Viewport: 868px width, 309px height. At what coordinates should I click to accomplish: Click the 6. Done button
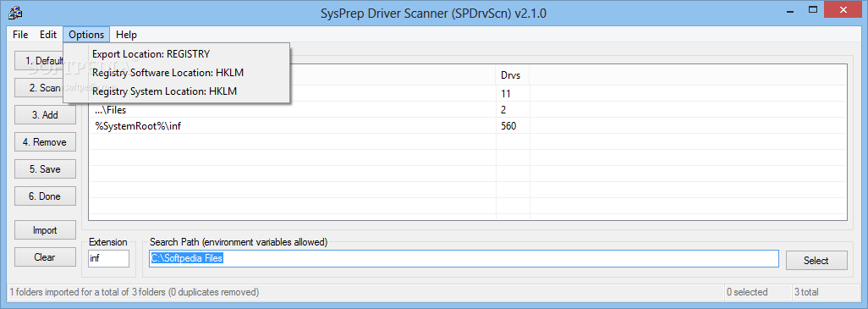(46, 196)
